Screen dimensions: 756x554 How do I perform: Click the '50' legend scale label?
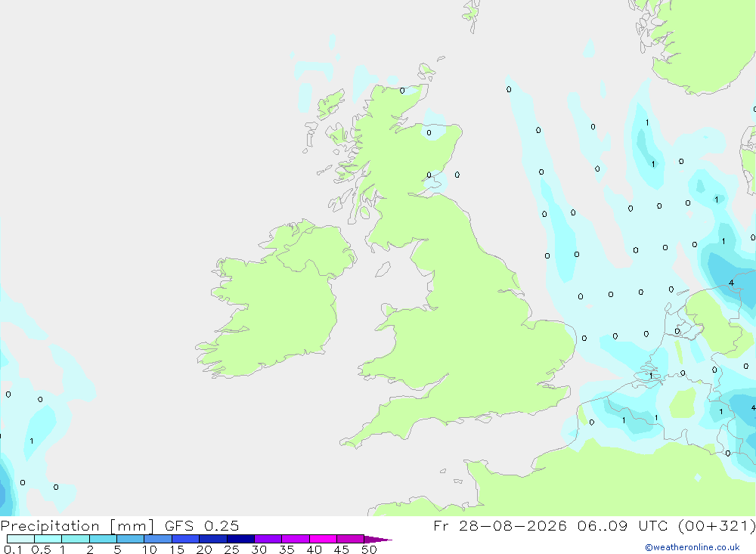click(370, 549)
